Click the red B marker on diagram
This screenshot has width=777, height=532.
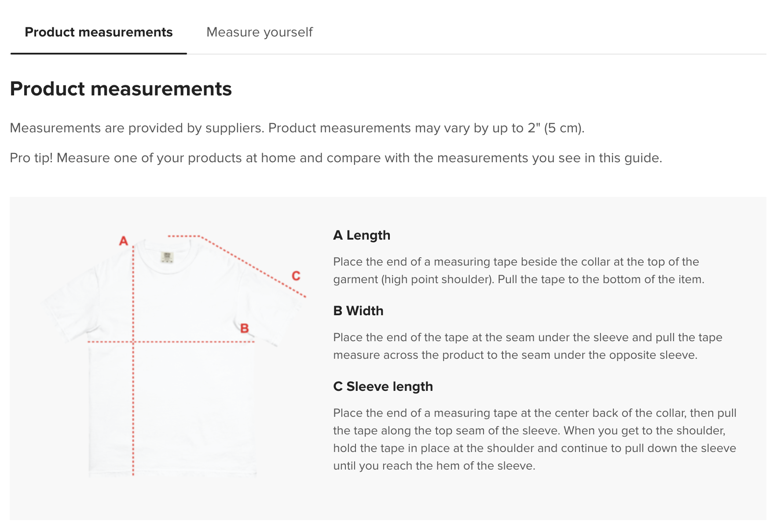(245, 328)
